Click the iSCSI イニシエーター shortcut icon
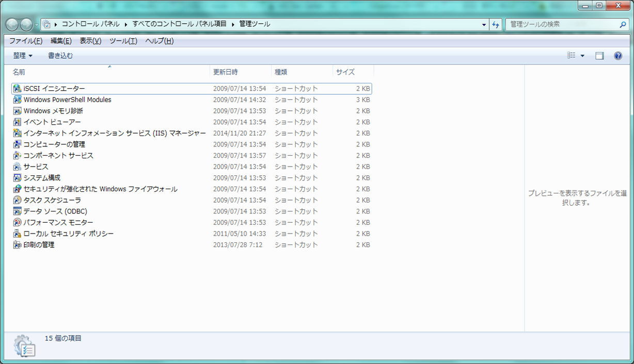This screenshot has width=634, height=364. [x=17, y=89]
